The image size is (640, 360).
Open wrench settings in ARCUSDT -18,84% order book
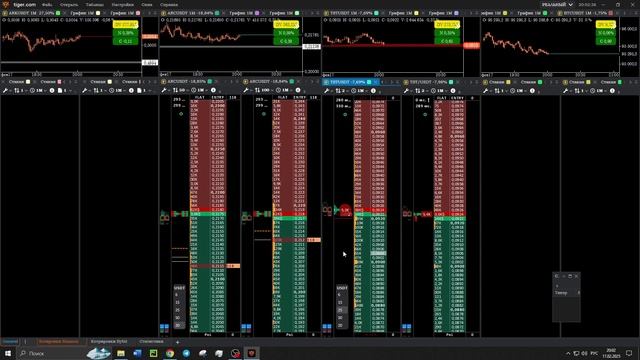click(246, 90)
